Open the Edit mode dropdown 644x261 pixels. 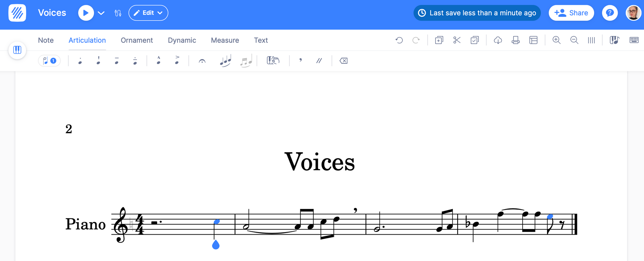coord(148,13)
